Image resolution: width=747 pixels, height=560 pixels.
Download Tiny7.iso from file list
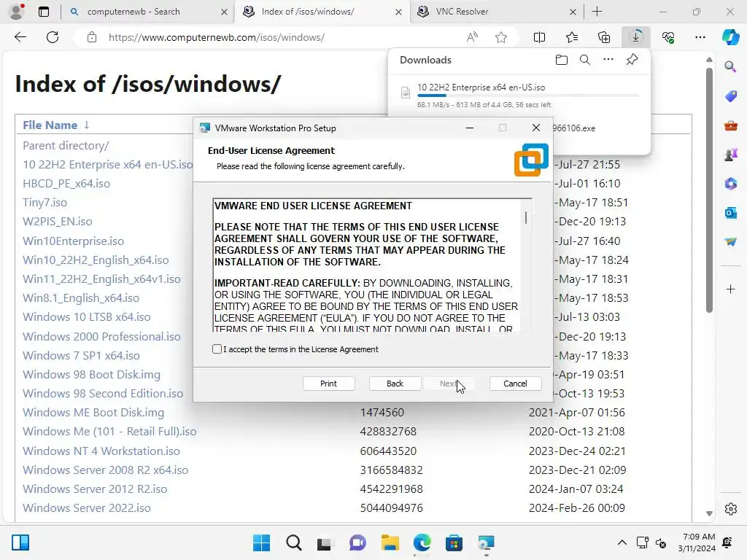point(44,203)
